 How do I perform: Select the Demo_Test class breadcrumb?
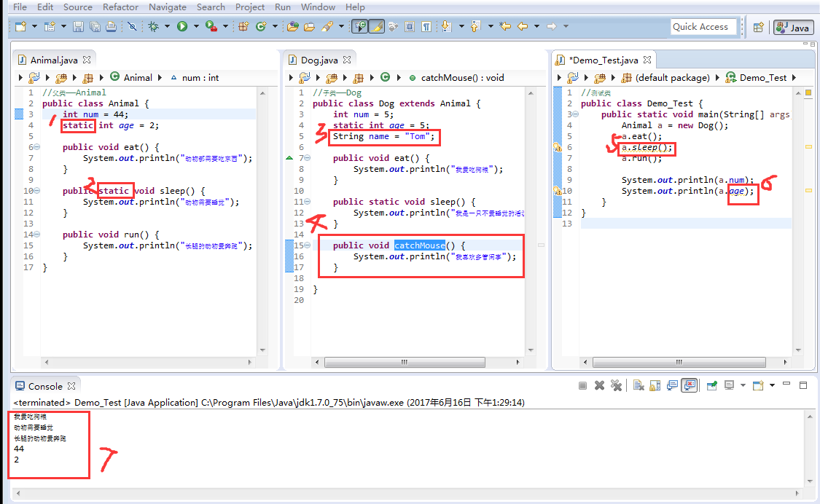(x=756, y=77)
